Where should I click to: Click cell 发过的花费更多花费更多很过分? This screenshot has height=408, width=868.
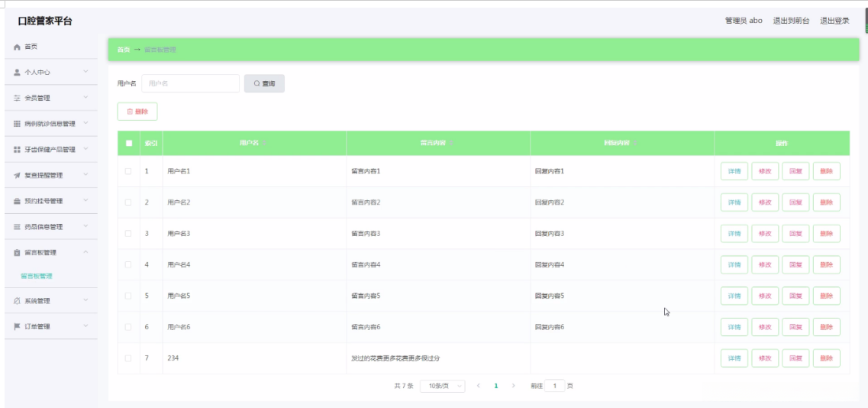395,358
